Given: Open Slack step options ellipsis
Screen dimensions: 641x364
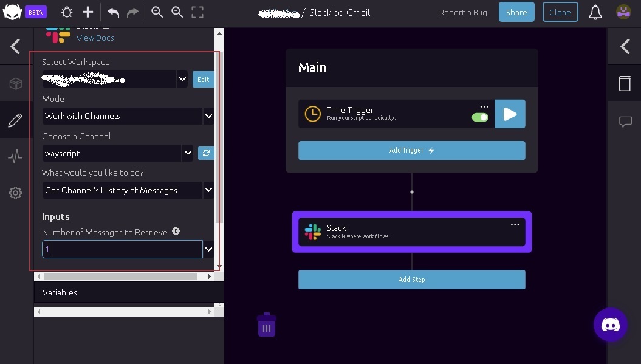Looking at the screenshot, I should point(515,224).
